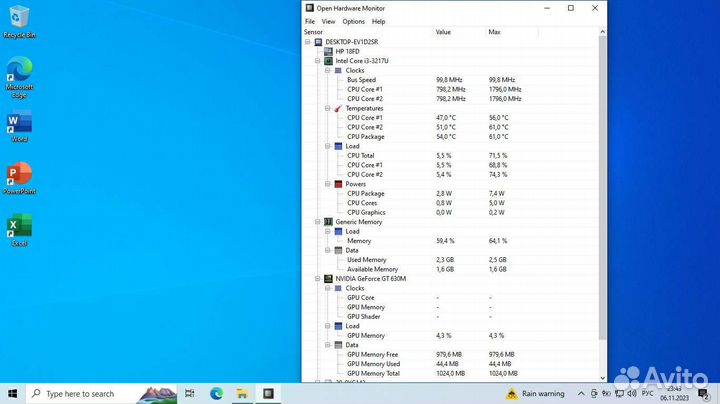Select the Intel Core i3-3217U CPU icon
Screen dimensions: 720x404
click(328, 61)
